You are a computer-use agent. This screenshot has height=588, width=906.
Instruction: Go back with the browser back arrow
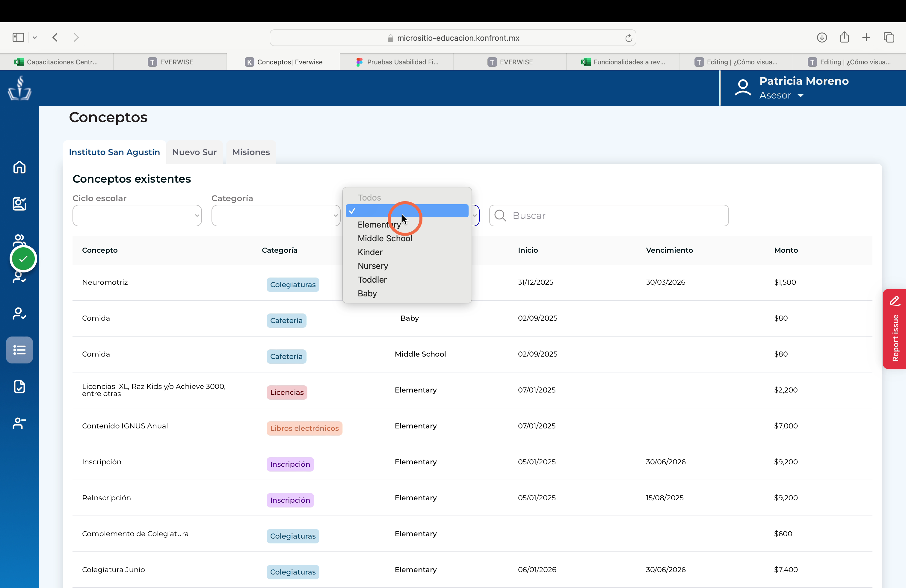tap(55, 37)
